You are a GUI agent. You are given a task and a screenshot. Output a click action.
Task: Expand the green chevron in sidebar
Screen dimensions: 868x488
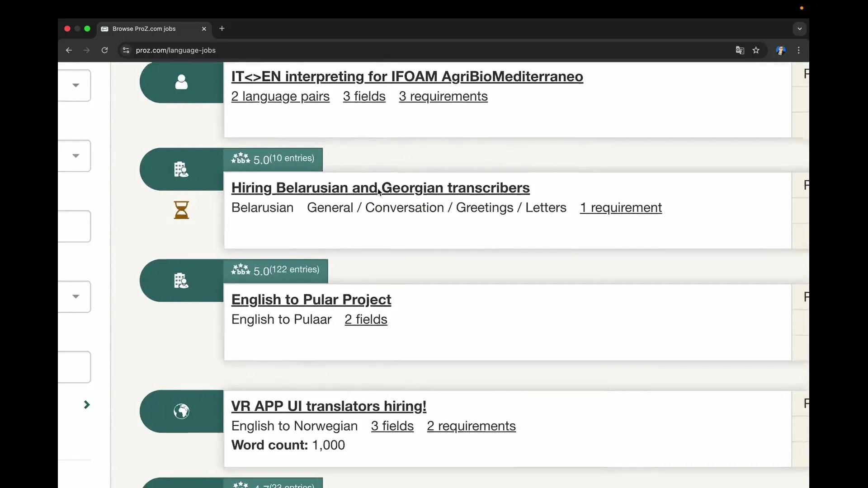click(87, 405)
